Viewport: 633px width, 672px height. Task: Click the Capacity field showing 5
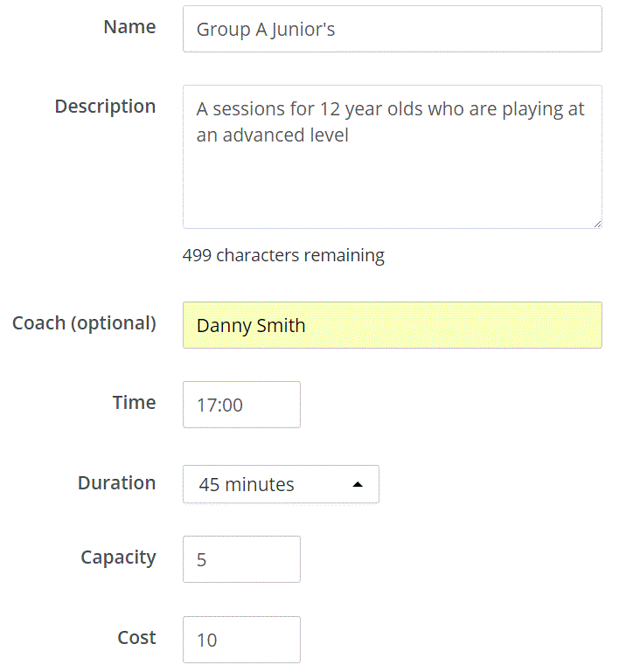tap(241, 559)
